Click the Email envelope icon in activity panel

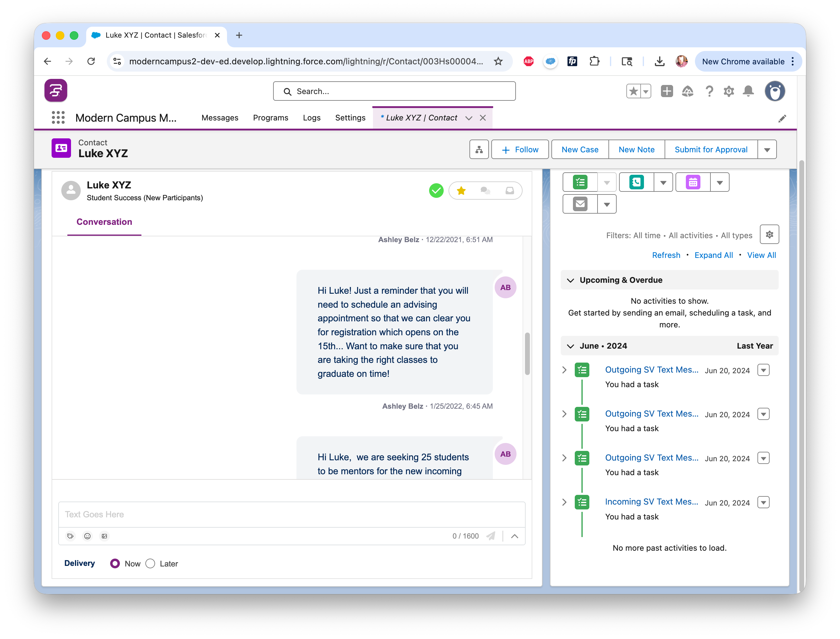(580, 204)
